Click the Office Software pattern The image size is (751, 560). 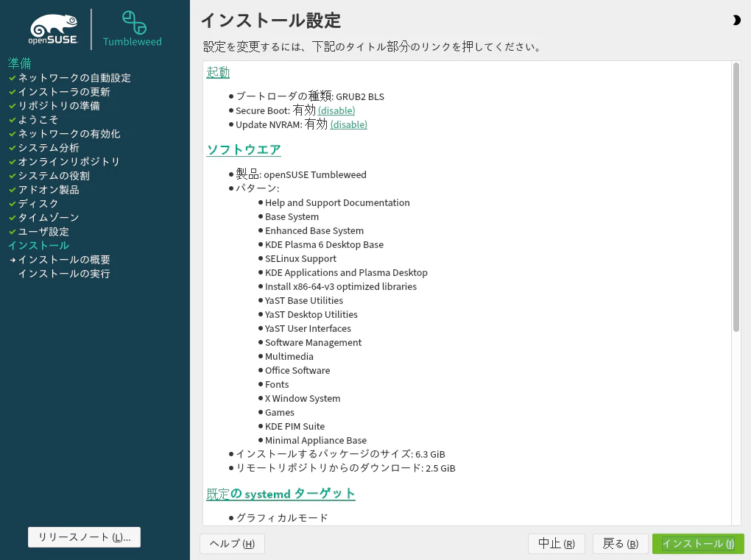pos(297,370)
